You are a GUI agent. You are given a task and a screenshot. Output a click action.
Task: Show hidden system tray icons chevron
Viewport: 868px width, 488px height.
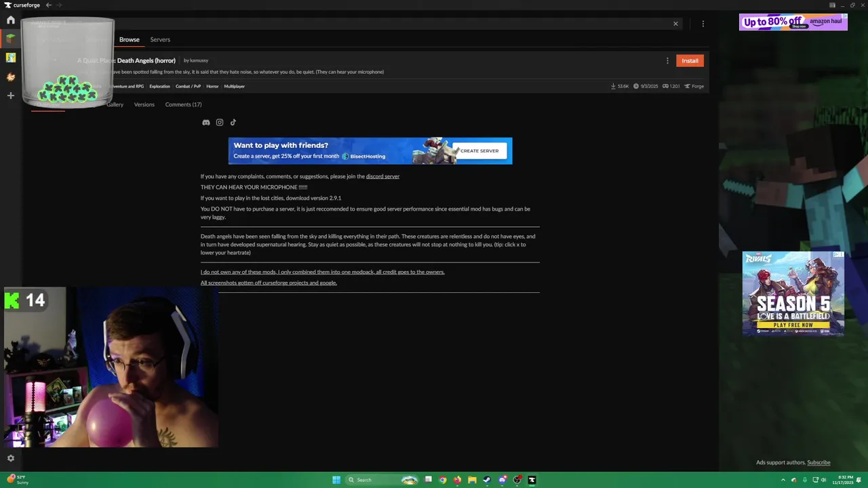point(783,480)
